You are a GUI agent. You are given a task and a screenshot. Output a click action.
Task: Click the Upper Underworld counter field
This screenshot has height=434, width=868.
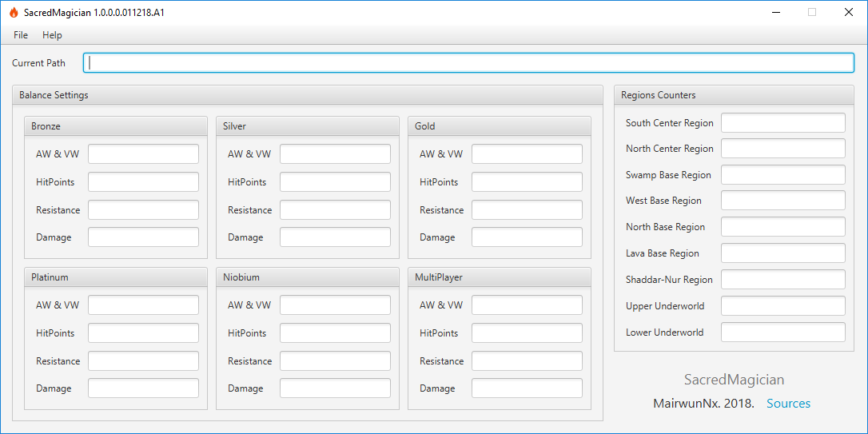pos(782,305)
